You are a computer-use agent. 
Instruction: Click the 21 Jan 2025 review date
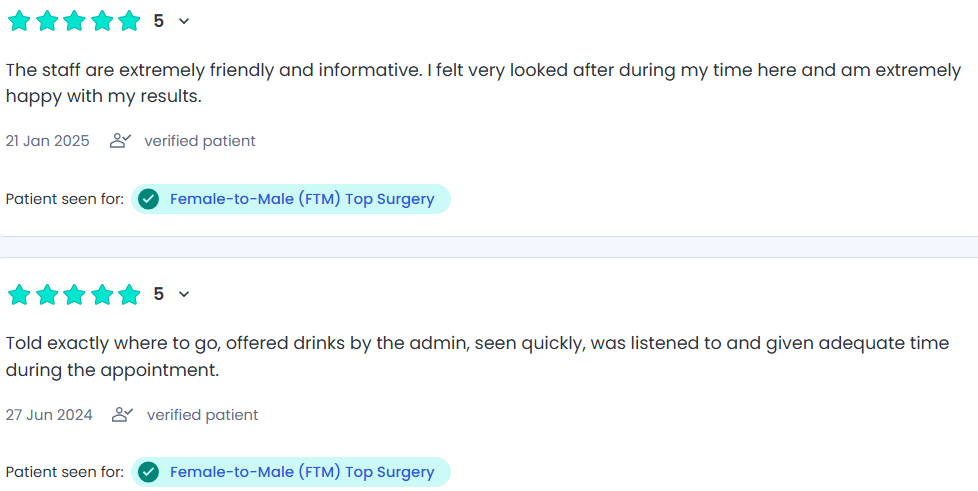click(x=47, y=141)
